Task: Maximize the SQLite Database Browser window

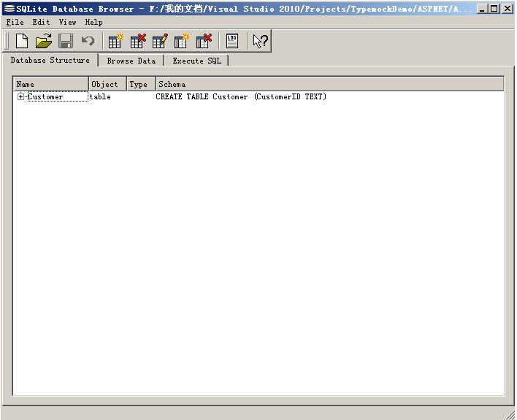Action: [x=494, y=9]
